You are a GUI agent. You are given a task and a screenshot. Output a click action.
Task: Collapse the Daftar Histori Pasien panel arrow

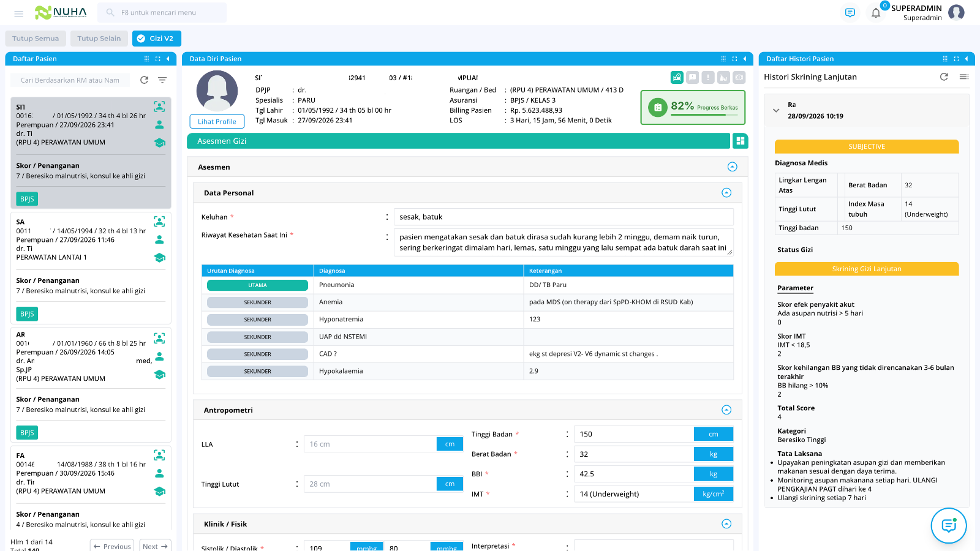pyautogui.click(x=966, y=59)
